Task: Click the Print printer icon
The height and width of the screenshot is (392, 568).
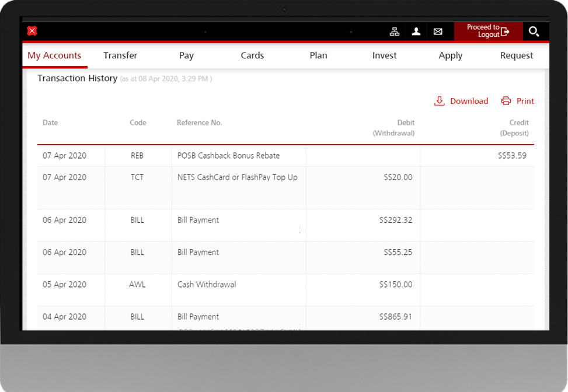Action: pos(505,100)
